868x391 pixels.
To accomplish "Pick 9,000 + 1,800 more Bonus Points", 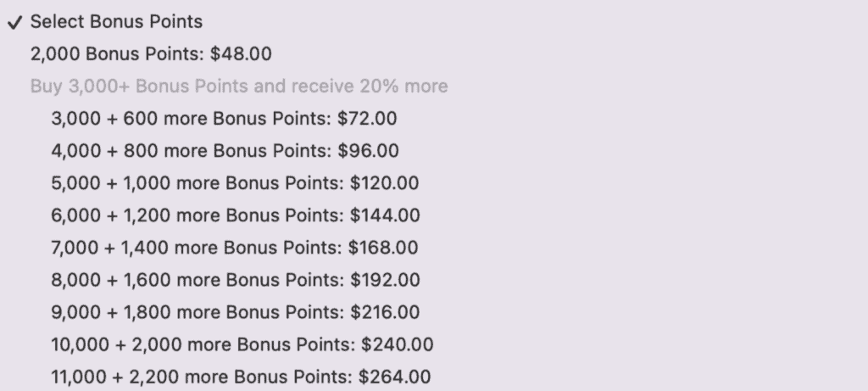I will tap(235, 312).
